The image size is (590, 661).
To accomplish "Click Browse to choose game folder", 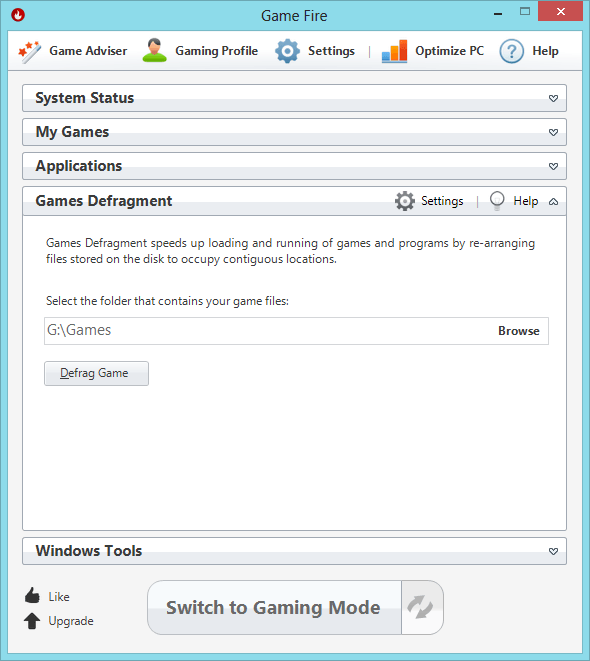I will click(x=519, y=331).
